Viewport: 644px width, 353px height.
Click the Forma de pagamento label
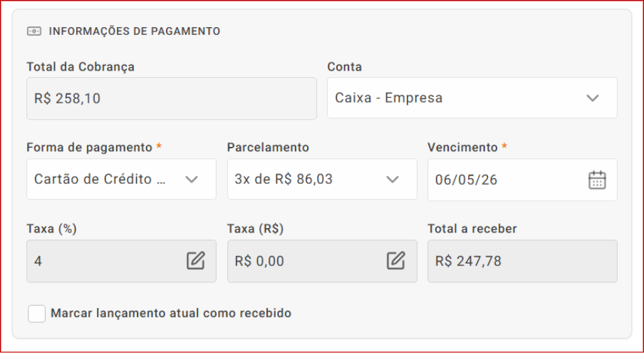pyautogui.click(x=89, y=147)
